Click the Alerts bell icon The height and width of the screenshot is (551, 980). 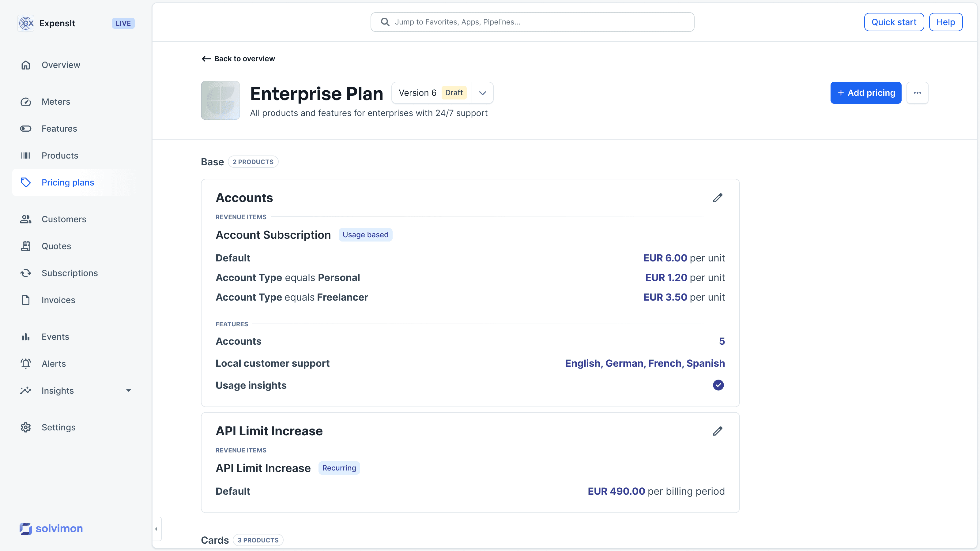click(25, 364)
